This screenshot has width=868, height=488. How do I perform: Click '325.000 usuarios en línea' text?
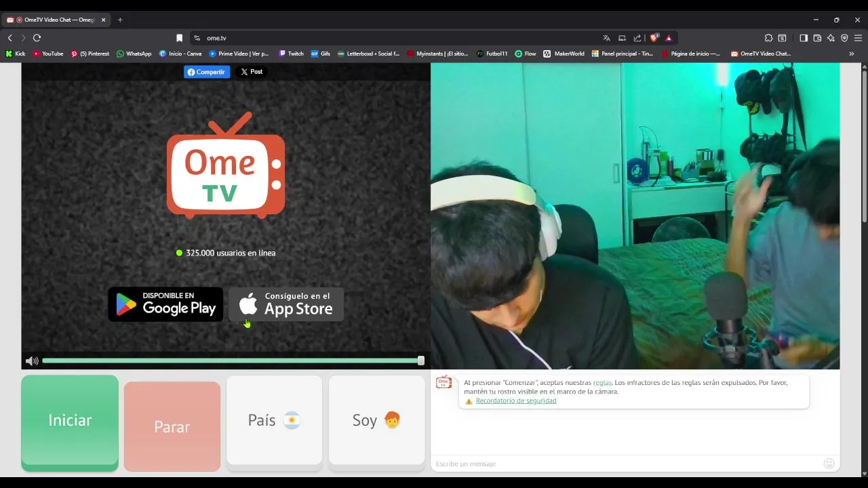231,253
